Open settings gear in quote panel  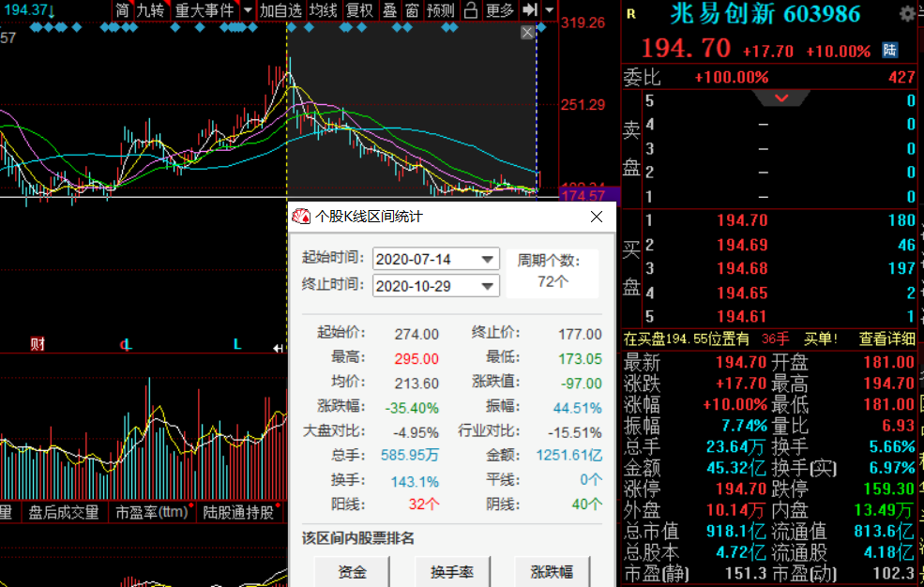click(907, 14)
